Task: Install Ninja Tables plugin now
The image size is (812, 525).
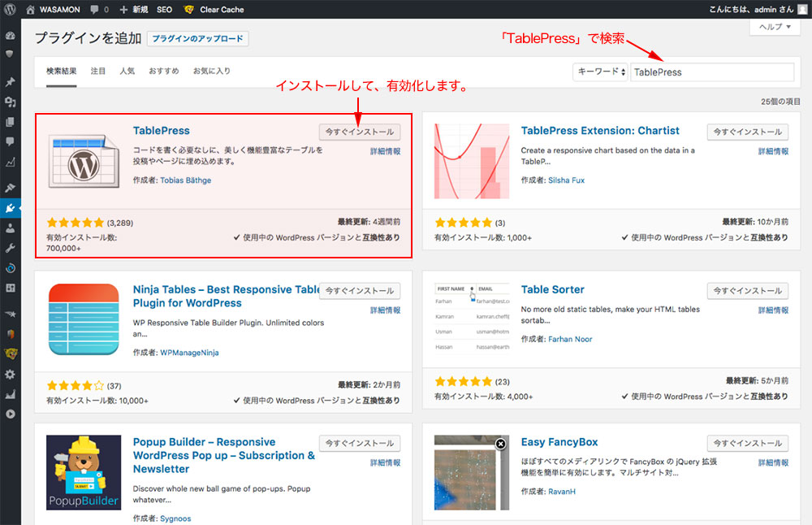Action: (x=360, y=291)
